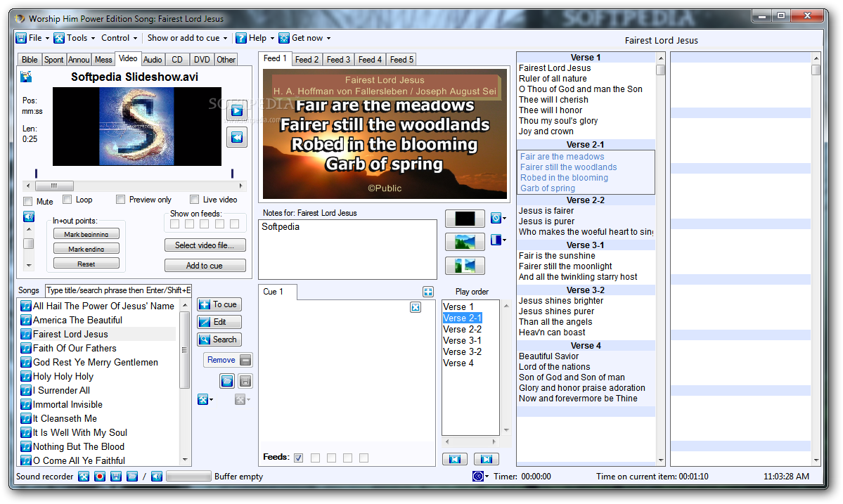The width and height of the screenshot is (843, 504).
Task: Open the File menu
Action: [33, 38]
